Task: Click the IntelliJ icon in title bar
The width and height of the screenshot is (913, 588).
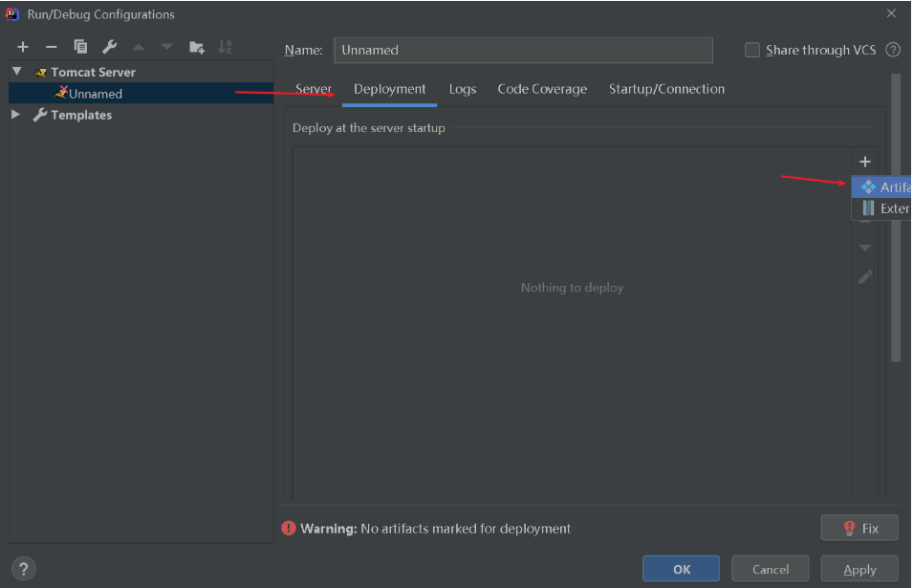Action: pyautogui.click(x=12, y=14)
